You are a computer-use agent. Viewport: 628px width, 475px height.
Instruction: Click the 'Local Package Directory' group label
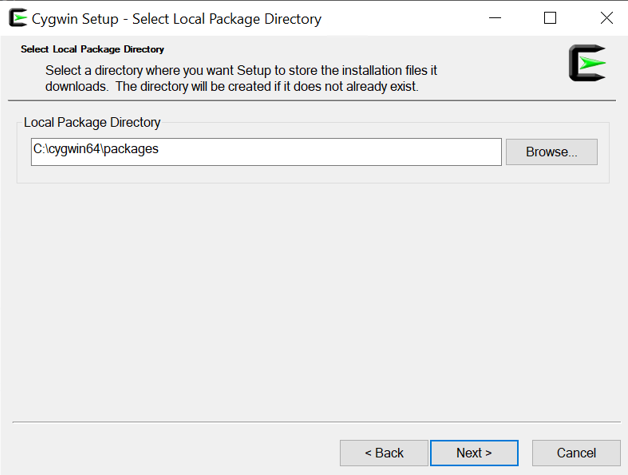(92, 122)
